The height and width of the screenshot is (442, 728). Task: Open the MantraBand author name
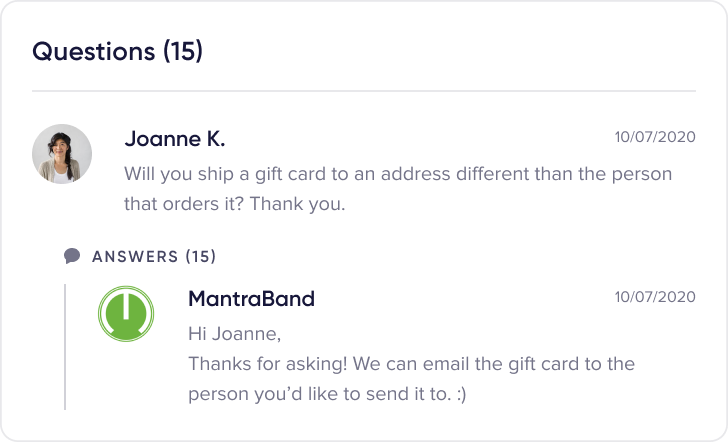point(251,298)
